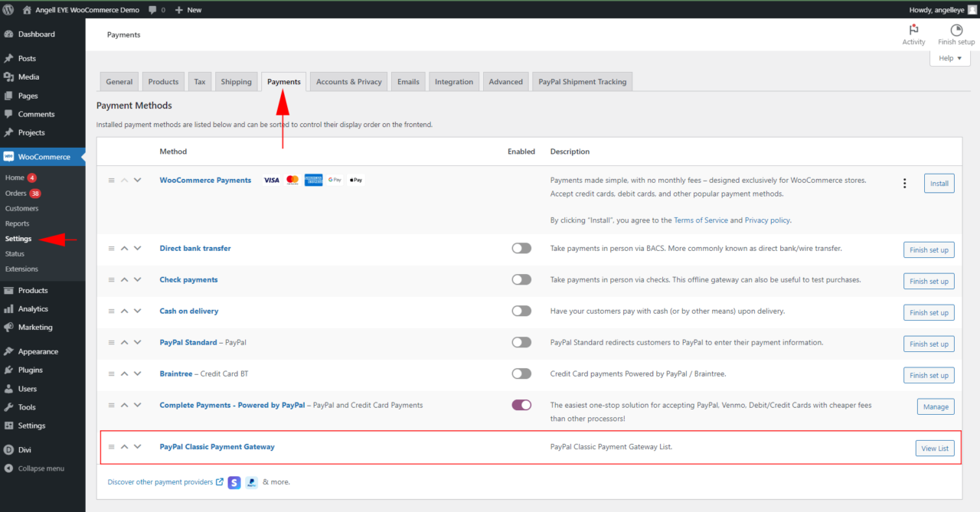Open the Activity flag icon in header
980x512 pixels.
913,29
